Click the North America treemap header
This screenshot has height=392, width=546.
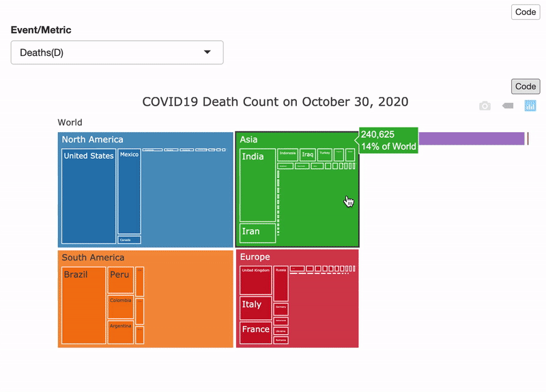tap(92, 140)
